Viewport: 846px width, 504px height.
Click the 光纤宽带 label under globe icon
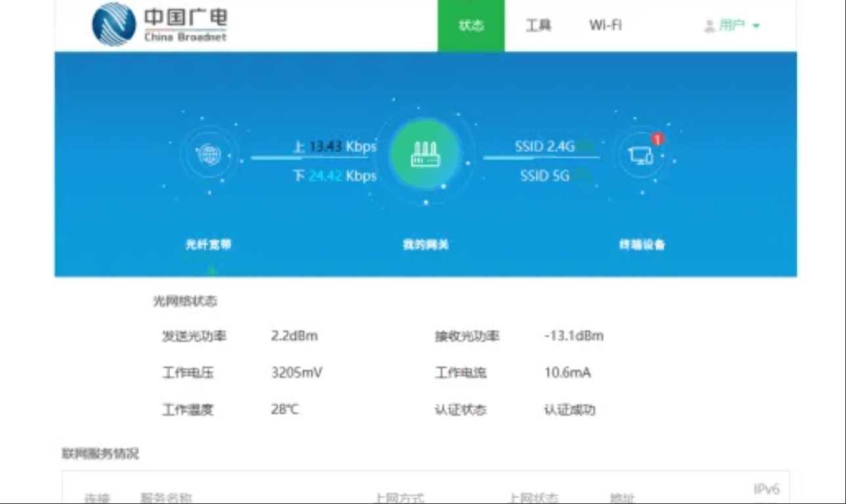(210, 243)
